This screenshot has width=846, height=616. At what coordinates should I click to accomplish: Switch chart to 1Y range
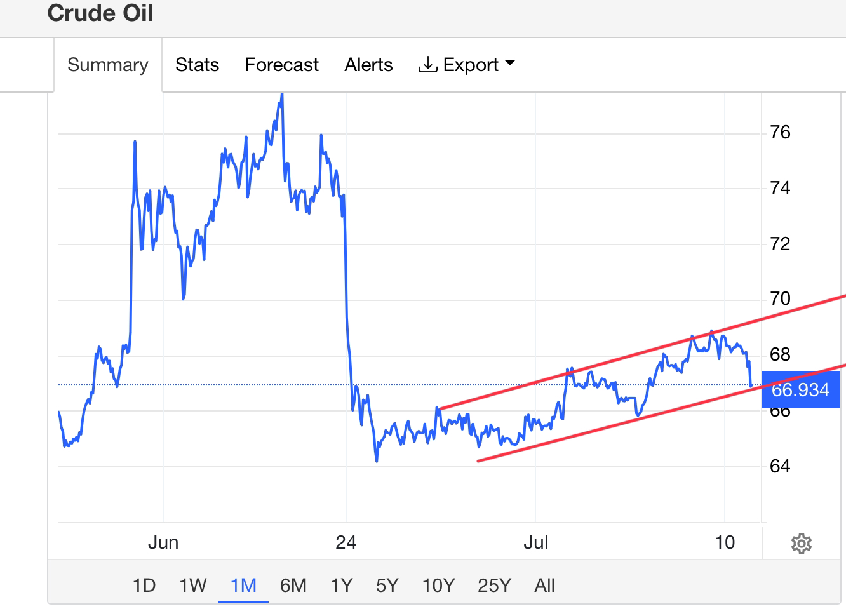[341, 585]
